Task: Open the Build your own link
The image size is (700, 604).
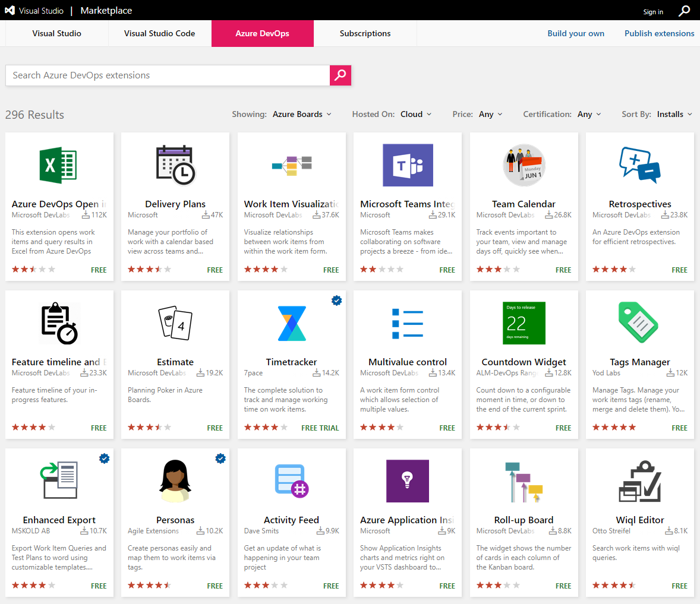Action: pyautogui.click(x=576, y=33)
